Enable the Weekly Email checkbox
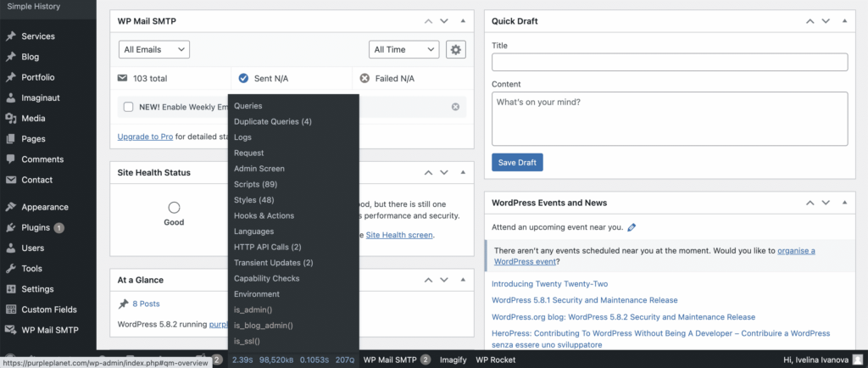The image size is (868, 368). click(129, 107)
